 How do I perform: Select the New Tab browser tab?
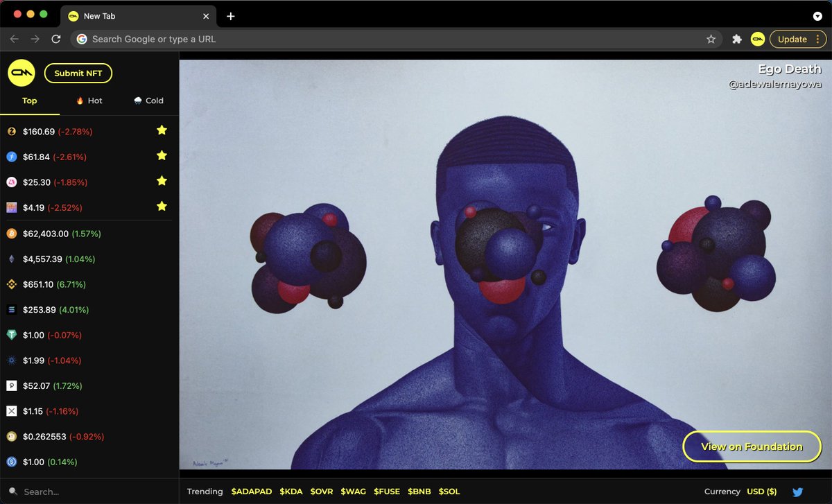click(x=139, y=16)
